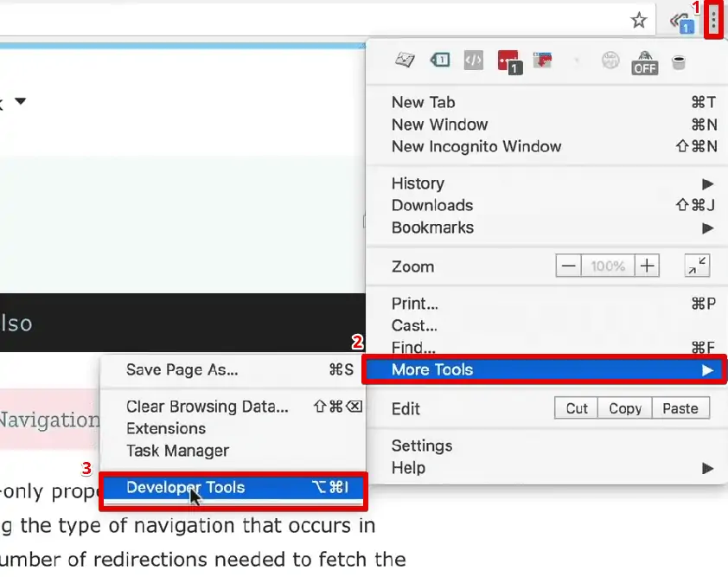The width and height of the screenshot is (728, 577).
Task: Click the bookmark star icon
Action: point(639,18)
